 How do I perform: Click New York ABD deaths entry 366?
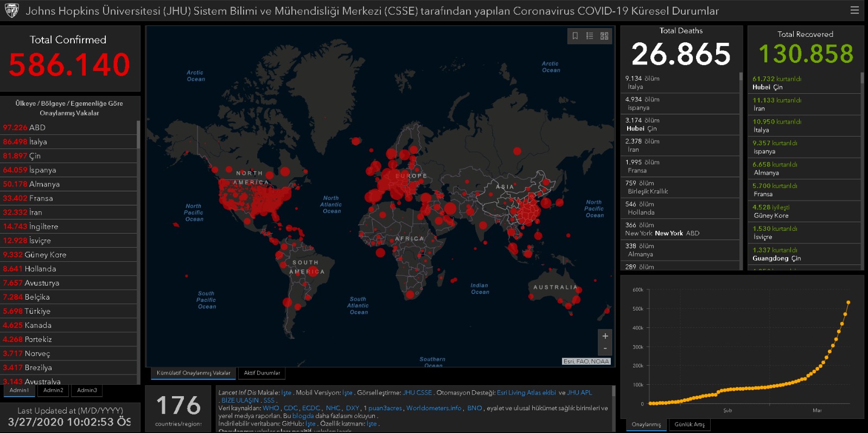[x=680, y=229]
